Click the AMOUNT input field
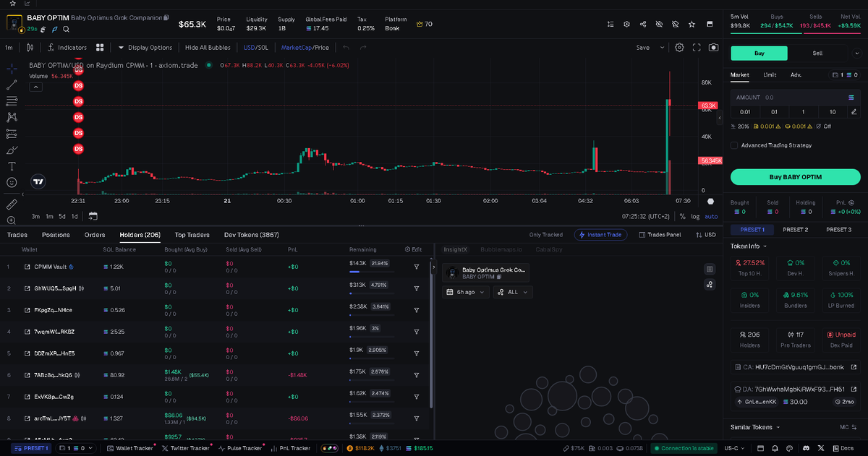This screenshot has width=868, height=456. pos(795,97)
